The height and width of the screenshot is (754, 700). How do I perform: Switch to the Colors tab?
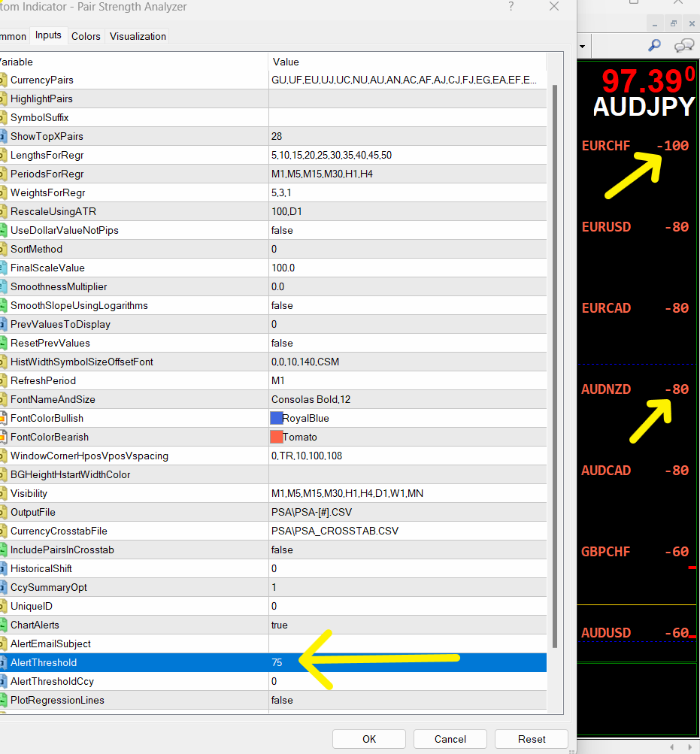point(86,37)
